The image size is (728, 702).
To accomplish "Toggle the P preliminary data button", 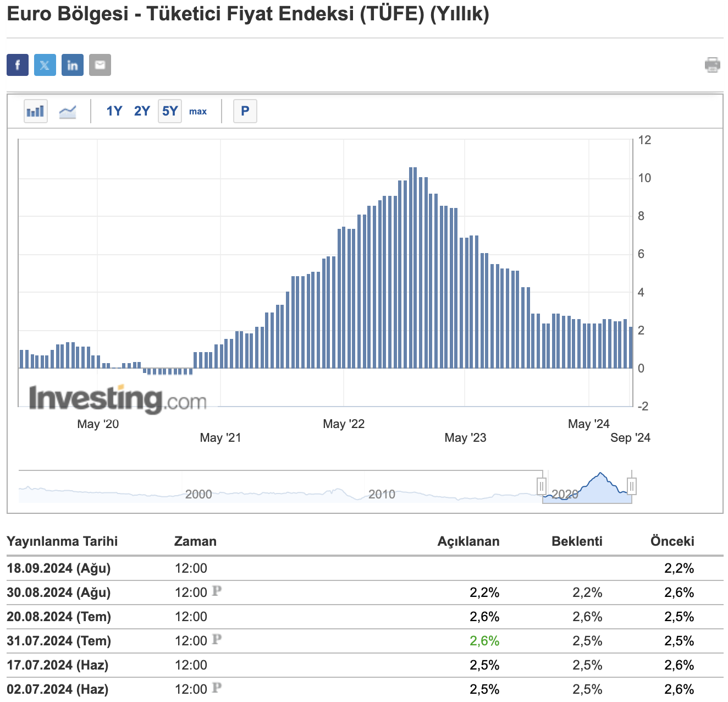I will (245, 111).
